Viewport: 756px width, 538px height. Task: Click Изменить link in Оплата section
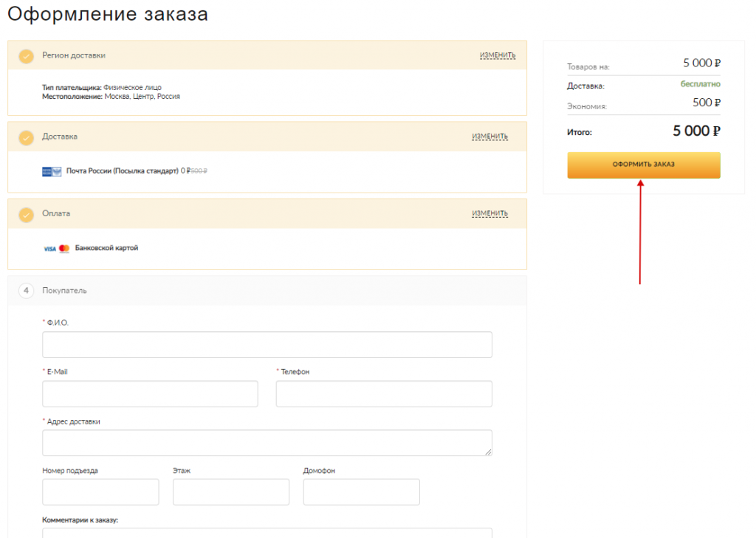tap(489, 213)
